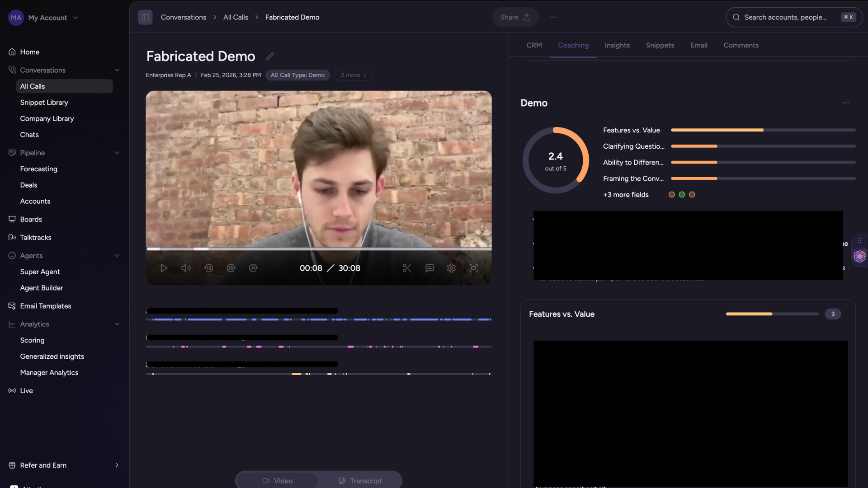Open the Snippets tab
This screenshot has height=488, width=868.
660,45
